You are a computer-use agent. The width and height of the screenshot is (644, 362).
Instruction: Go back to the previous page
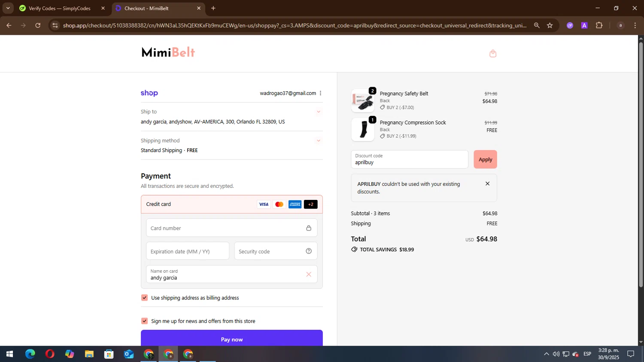click(9, 25)
